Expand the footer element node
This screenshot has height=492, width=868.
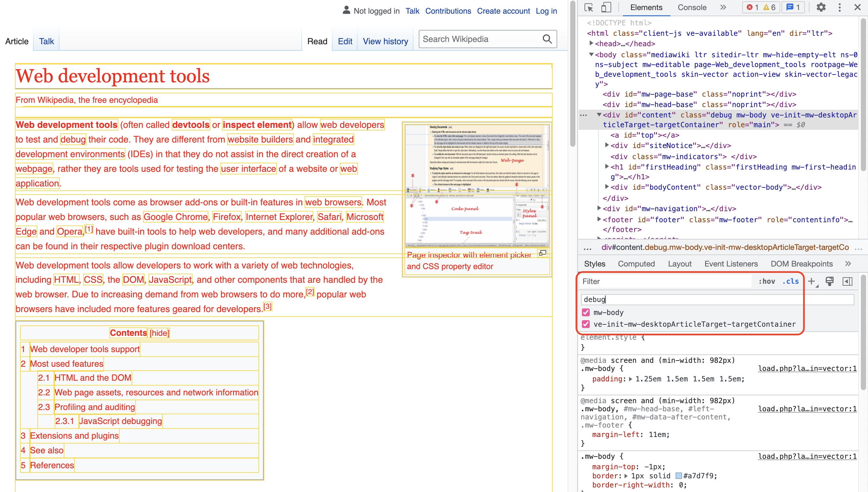[x=599, y=219]
